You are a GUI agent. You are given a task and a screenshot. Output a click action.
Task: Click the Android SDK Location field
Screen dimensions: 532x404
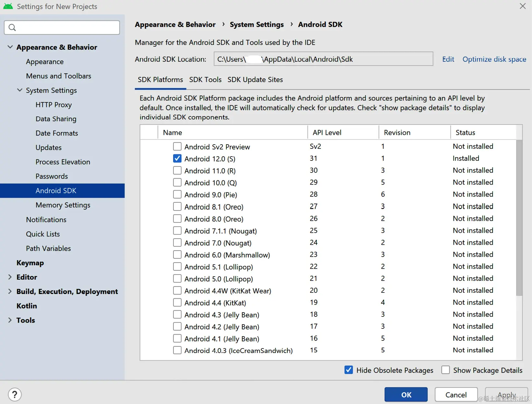(x=323, y=59)
